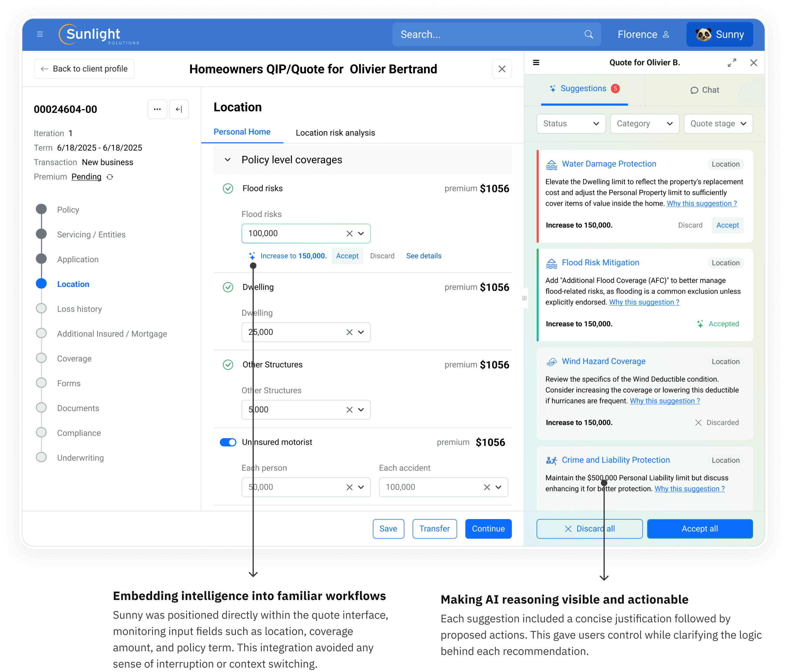Open the Status filter dropdown
787x672 pixels.
[x=571, y=124]
